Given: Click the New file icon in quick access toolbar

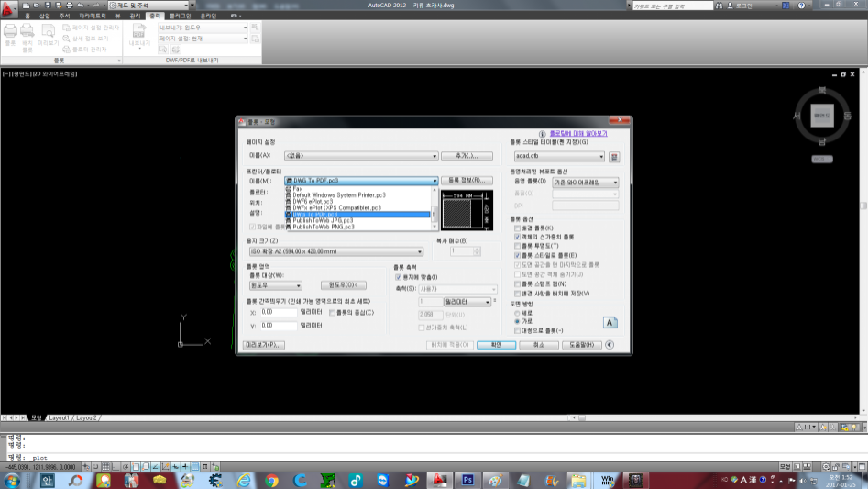Looking at the screenshot, I should coord(26,5).
